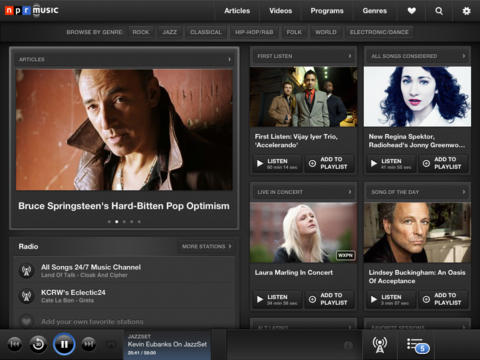This screenshot has height=360, width=480.
Task: Pause playback with the pause button
Action: (x=64, y=344)
